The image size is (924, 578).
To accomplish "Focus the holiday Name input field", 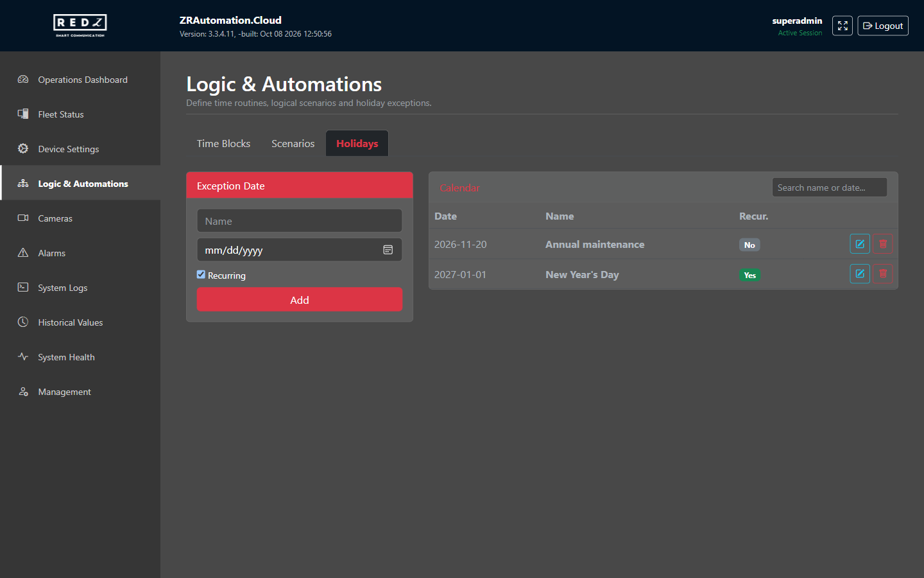I will point(300,221).
